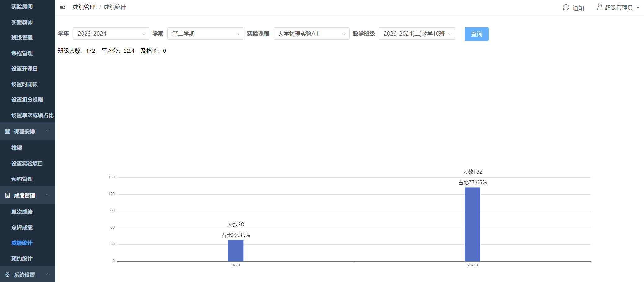Image resolution: width=644 pixels, height=282 pixels.
Task: Click the notification chat bubble icon
Action: coord(566,7)
